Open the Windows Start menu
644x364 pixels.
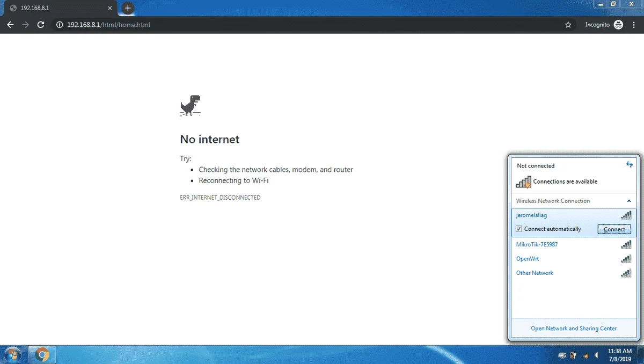click(x=12, y=355)
